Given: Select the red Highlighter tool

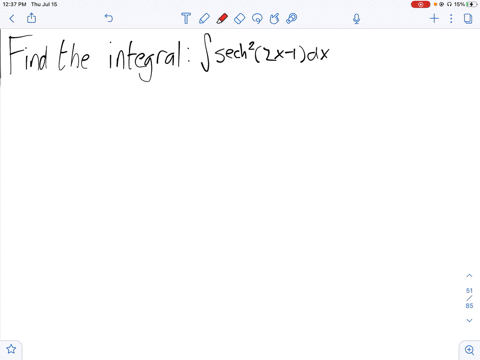Looking at the screenshot, I should (222, 18).
